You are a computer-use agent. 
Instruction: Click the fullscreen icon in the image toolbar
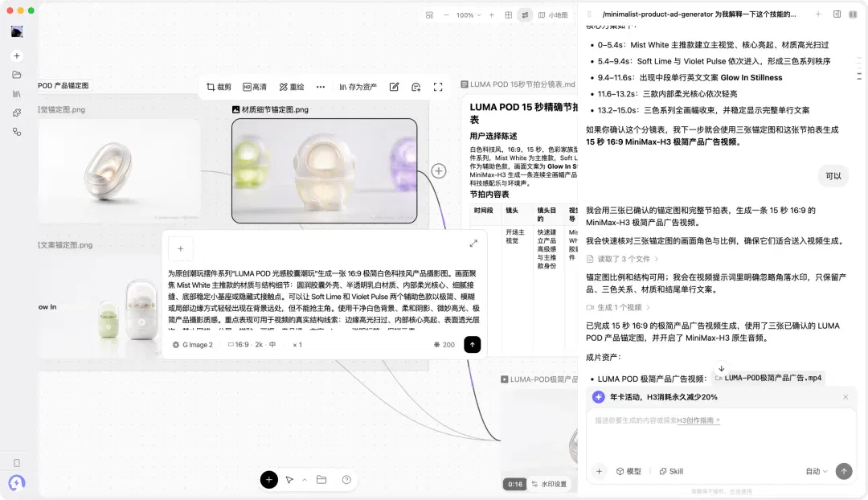point(438,87)
